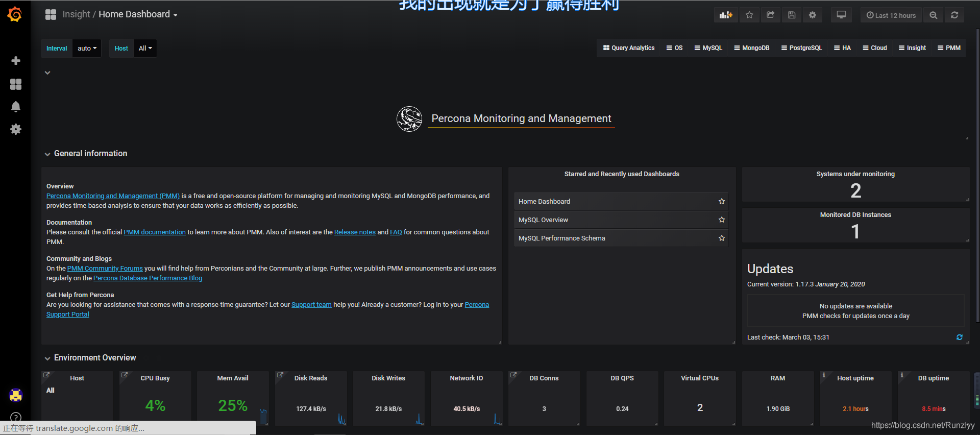The image size is (980, 435).
Task: Click the Monitored DB Instances value 1
Action: pos(855,232)
